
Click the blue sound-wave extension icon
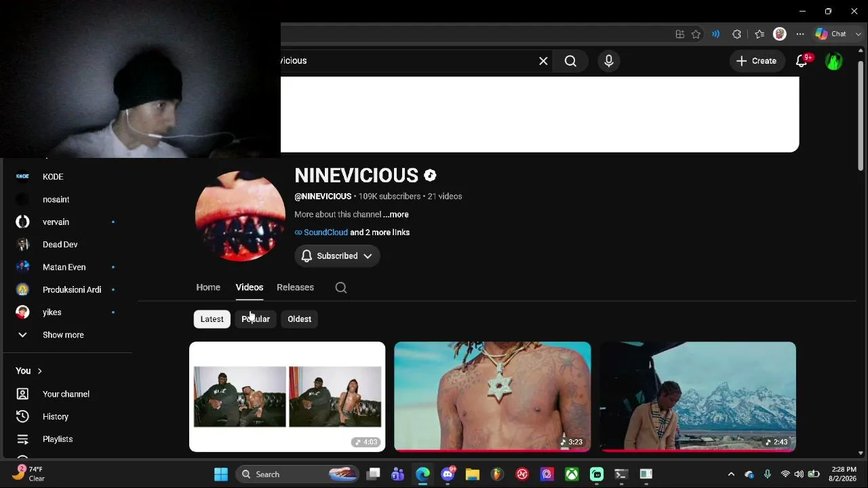pos(715,34)
